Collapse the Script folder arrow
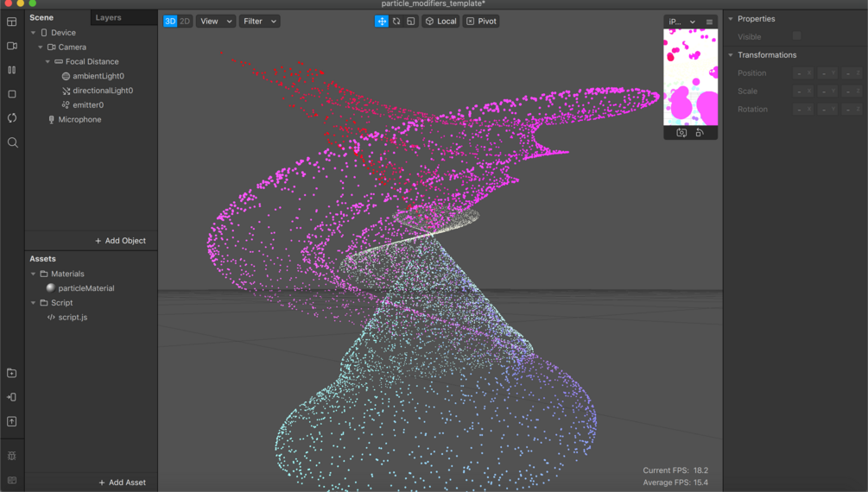The image size is (868, 492). (33, 303)
